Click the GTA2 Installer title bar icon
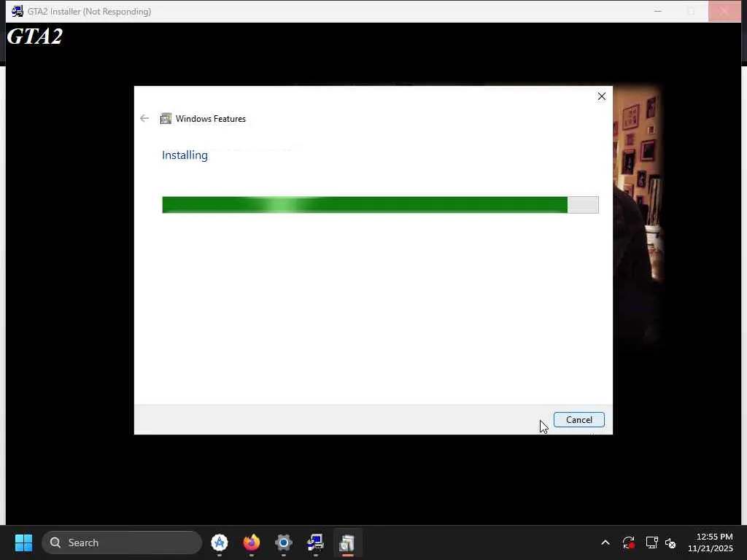 point(18,11)
